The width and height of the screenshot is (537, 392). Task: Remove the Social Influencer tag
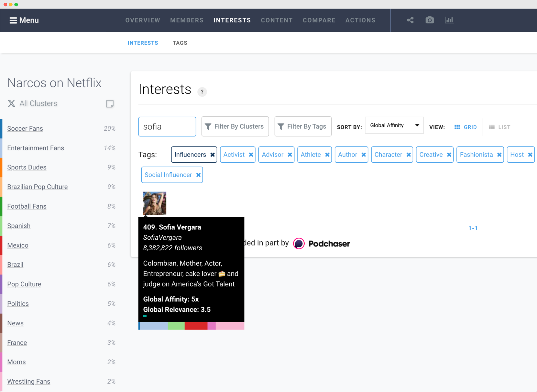[198, 175]
